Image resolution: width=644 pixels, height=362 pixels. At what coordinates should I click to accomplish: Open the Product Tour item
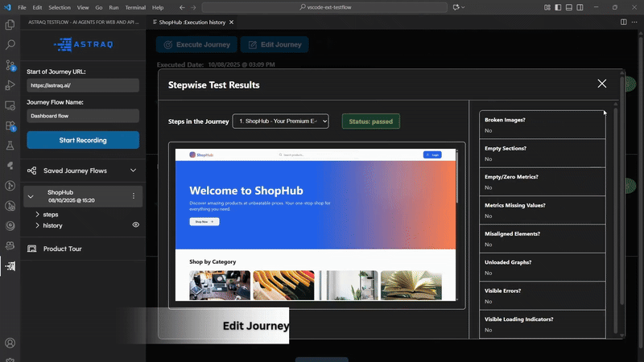click(63, 249)
